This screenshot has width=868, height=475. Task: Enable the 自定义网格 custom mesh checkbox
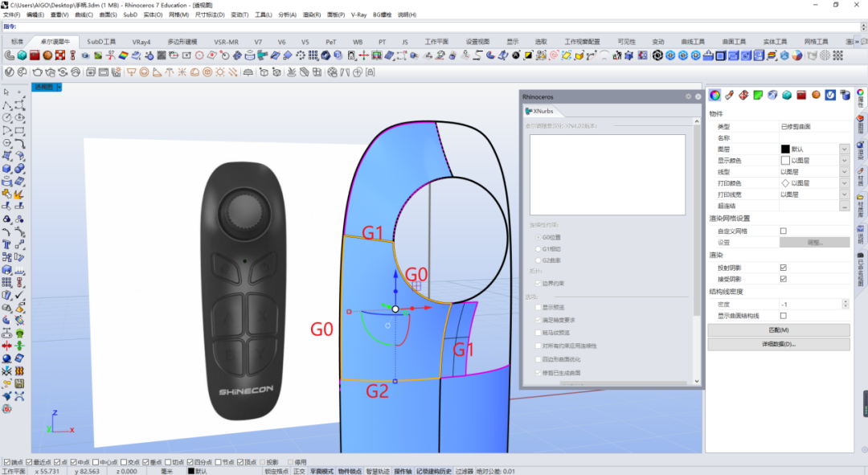[784, 231]
